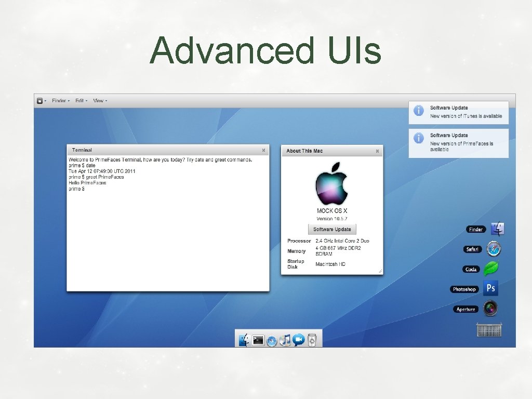The image size is (532, 399).
Task: Click the Terminal window title bar
Action: tap(168, 150)
